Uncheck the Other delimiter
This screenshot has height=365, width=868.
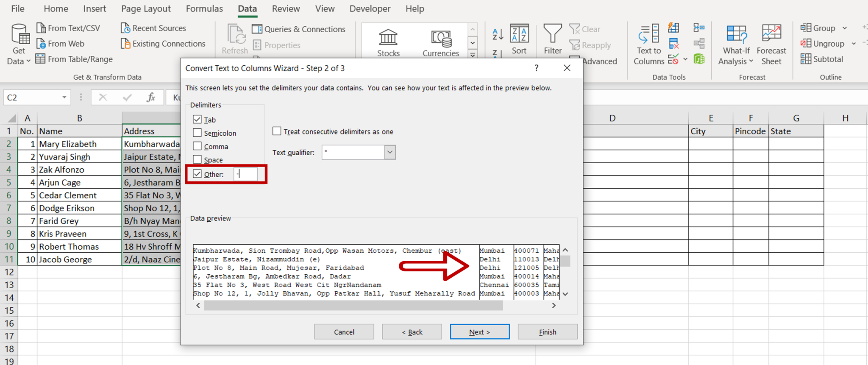pyautogui.click(x=197, y=174)
